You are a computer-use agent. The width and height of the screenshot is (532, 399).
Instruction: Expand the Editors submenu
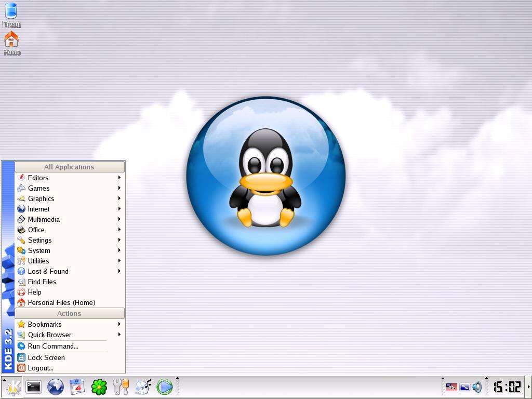(70, 178)
